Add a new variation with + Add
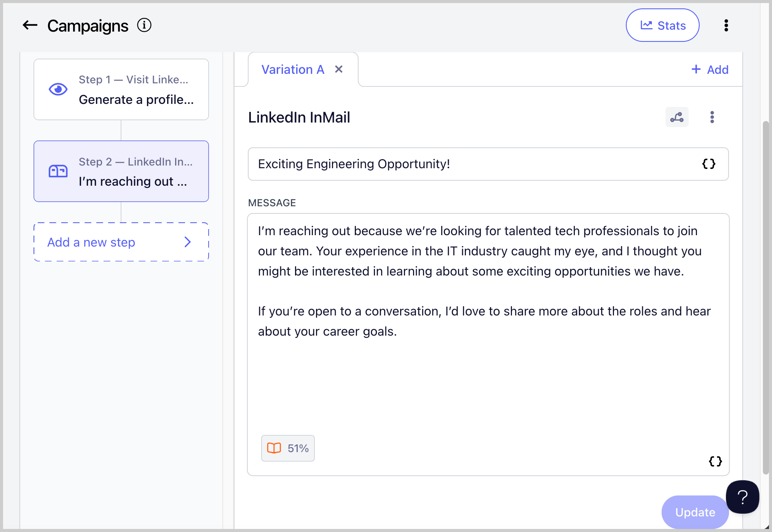 point(710,70)
